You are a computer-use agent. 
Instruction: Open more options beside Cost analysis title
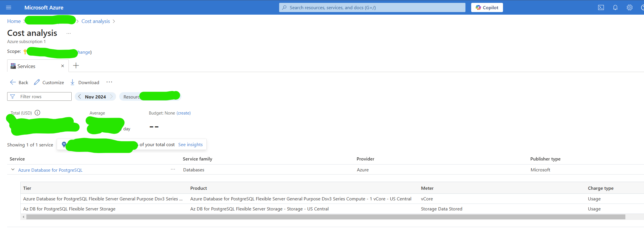(x=68, y=33)
